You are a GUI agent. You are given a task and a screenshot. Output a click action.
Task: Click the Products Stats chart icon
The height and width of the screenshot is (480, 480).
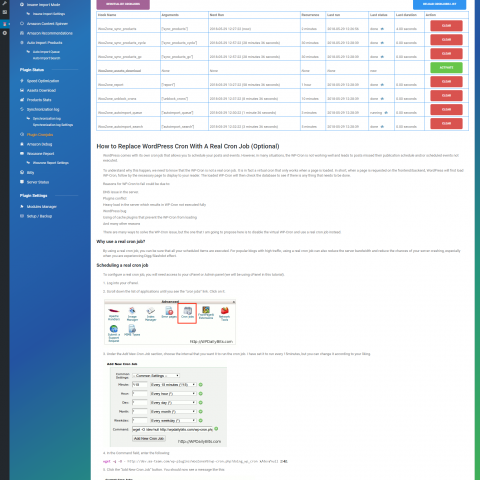click(22, 100)
